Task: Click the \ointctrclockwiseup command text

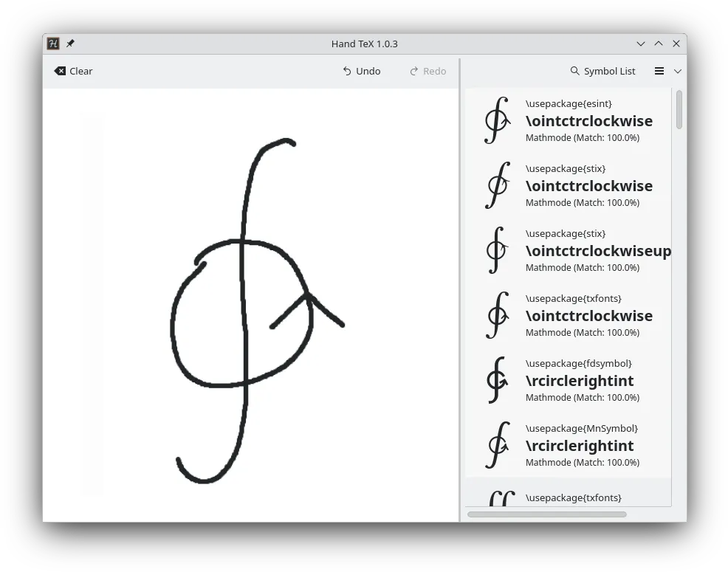Action: (x=599, y=251)
